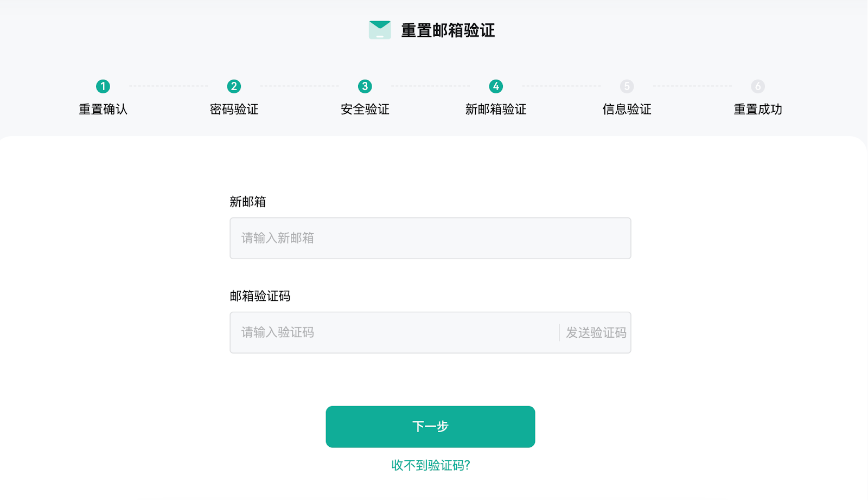Focus the 请输入新邮箱 input field

click(430, 239)
